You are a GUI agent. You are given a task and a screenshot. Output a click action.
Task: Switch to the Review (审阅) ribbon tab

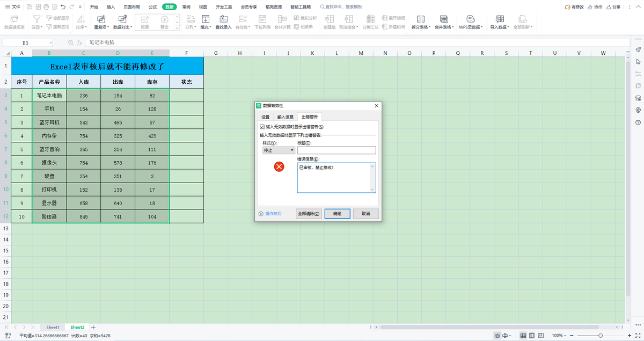(186, 7)
